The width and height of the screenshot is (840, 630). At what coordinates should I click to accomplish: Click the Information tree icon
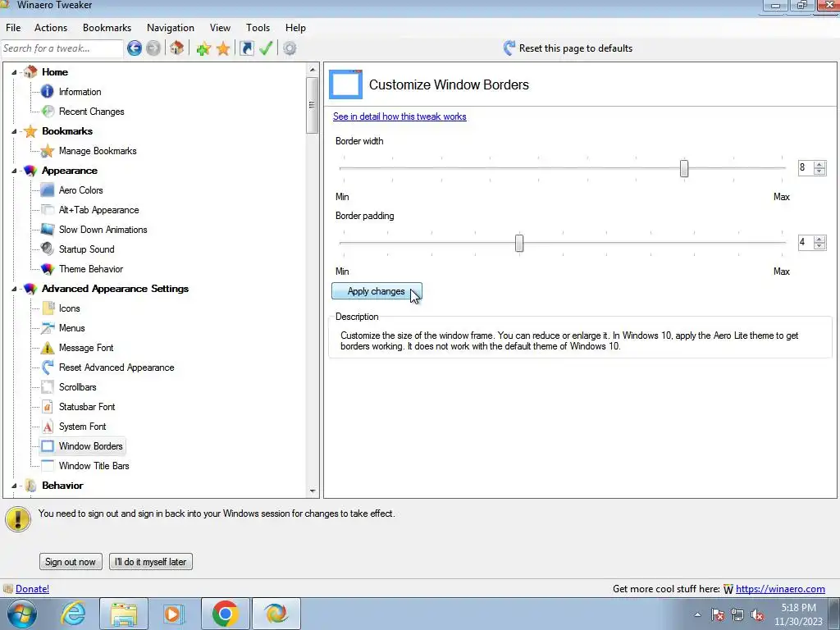click(47, 92)
